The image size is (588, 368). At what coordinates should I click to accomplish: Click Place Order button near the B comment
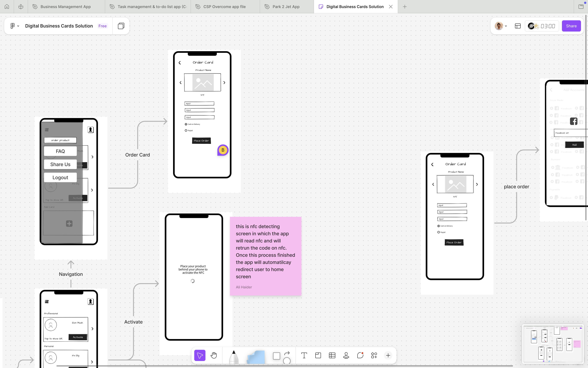[201, 141]
